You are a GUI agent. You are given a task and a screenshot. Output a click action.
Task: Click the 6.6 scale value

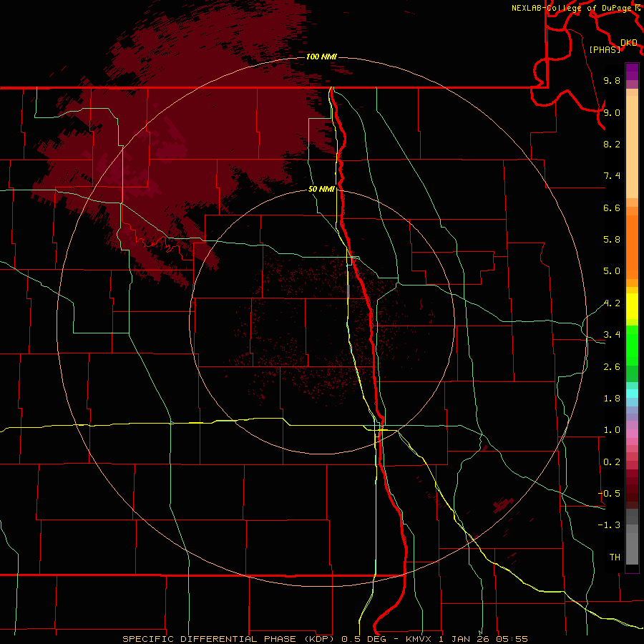tap(612, 208)
